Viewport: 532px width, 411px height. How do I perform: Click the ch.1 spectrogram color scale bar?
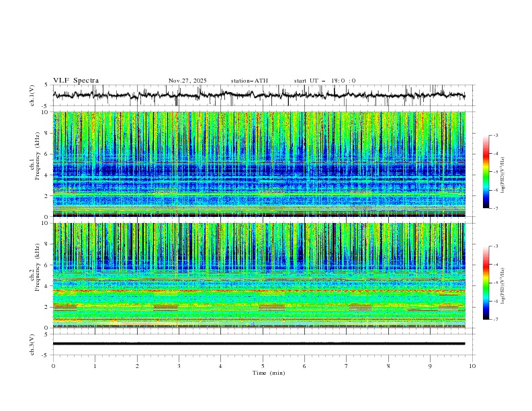click(486, 172)
